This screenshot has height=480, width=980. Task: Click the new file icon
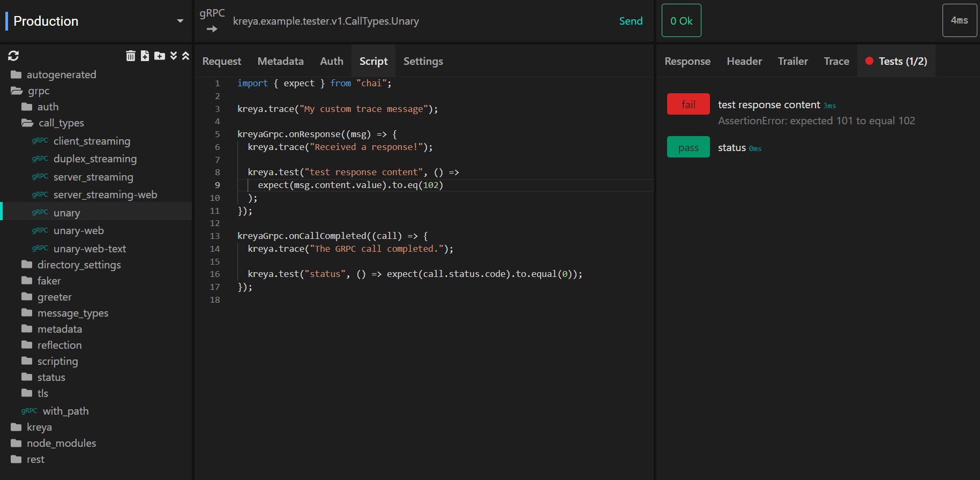(145, 56)
